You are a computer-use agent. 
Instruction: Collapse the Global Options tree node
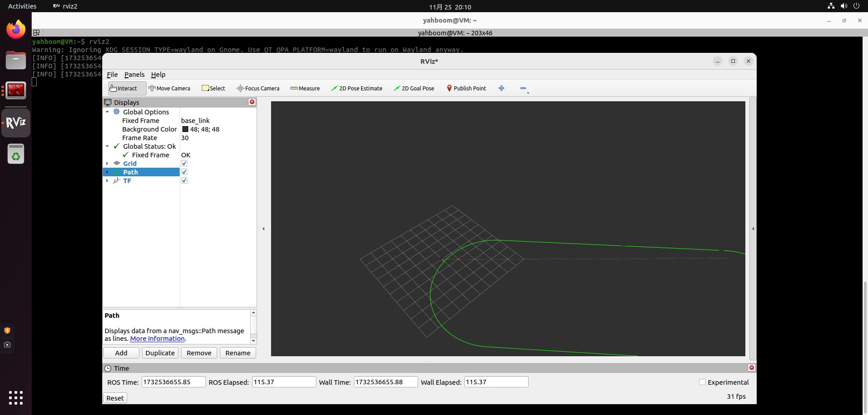tap(107, 112)
